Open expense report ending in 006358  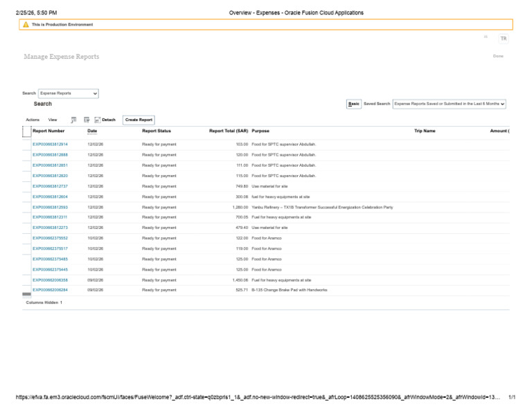click(x=50, y=280)
